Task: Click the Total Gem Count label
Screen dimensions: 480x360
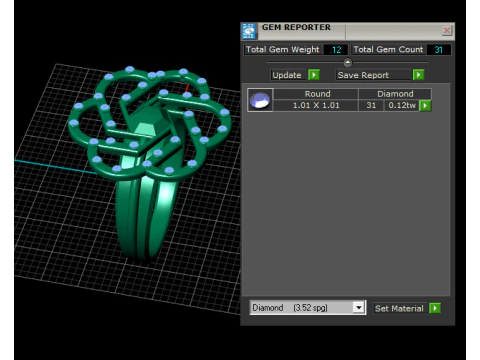Action: (x=388, y=49)
